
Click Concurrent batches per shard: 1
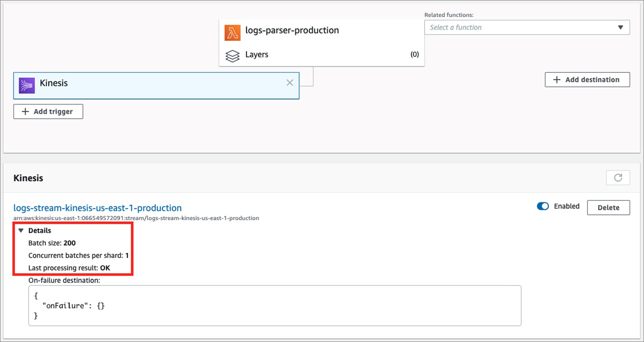click(78, 255)
